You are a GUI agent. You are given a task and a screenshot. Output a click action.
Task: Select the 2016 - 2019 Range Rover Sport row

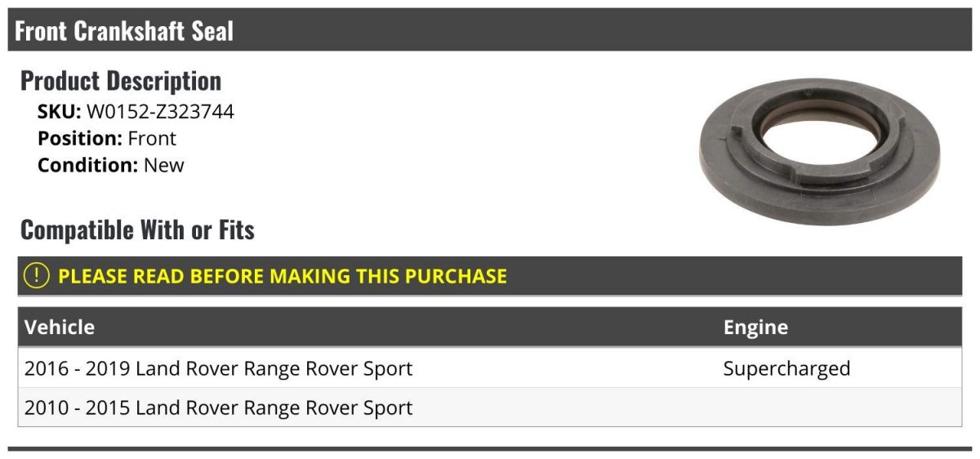click(490, 368)
